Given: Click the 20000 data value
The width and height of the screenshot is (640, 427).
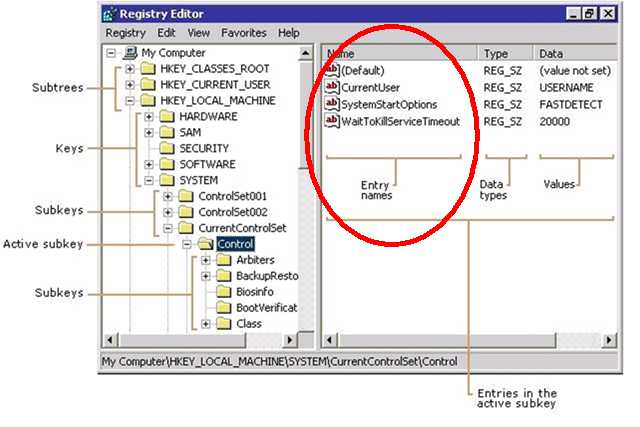Looking at the screenshot, I should tap(554, 121).
